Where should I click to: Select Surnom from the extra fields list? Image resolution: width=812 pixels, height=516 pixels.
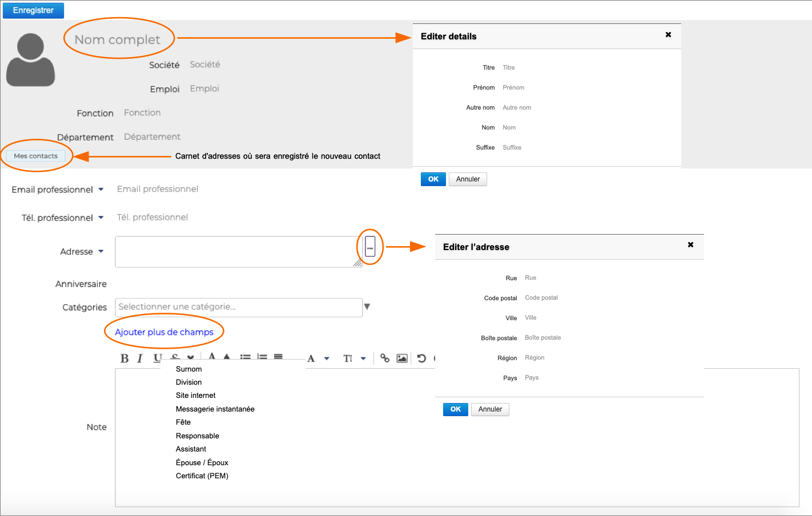pos(189,369)
